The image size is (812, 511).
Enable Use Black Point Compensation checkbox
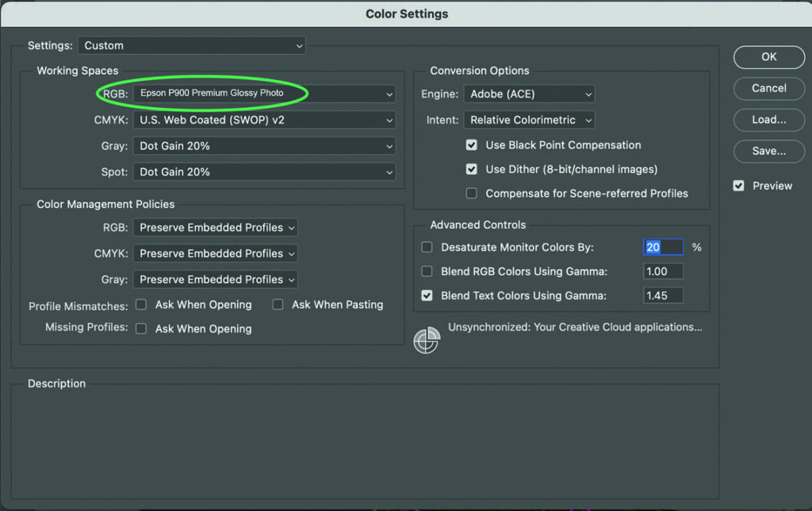click(472, 145)
